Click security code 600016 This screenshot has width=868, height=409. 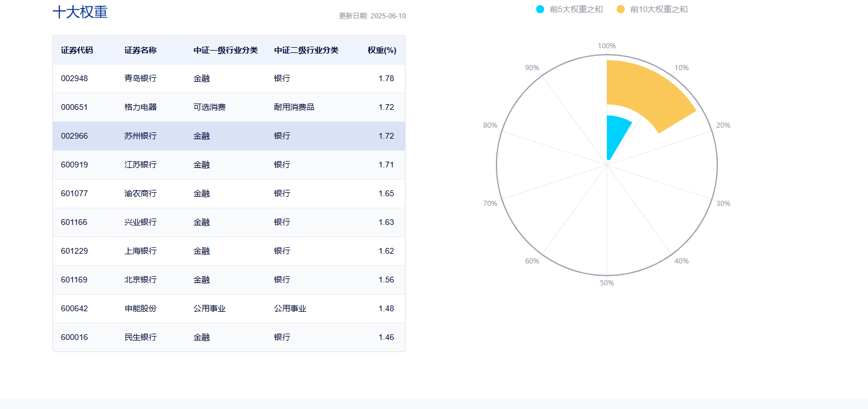point(74,337)
